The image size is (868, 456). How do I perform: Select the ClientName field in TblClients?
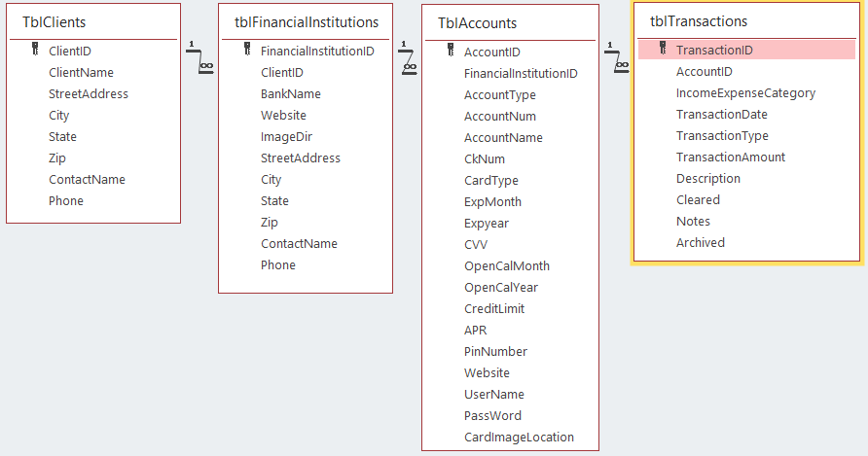81,73
